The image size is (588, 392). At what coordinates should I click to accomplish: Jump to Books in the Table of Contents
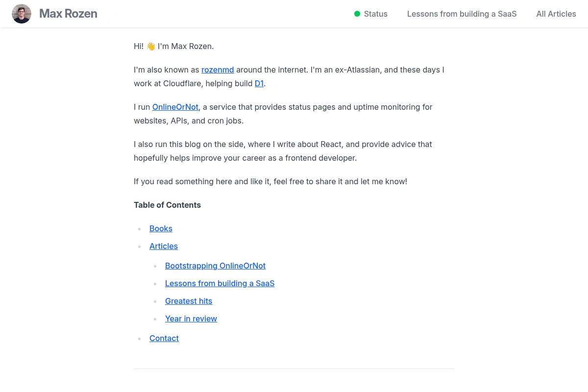pos(161,228)
